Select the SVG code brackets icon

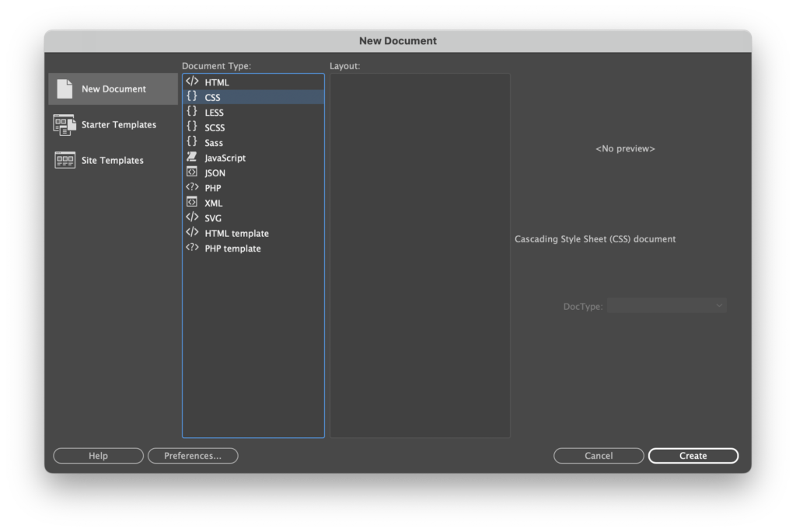tap(192, 218)
